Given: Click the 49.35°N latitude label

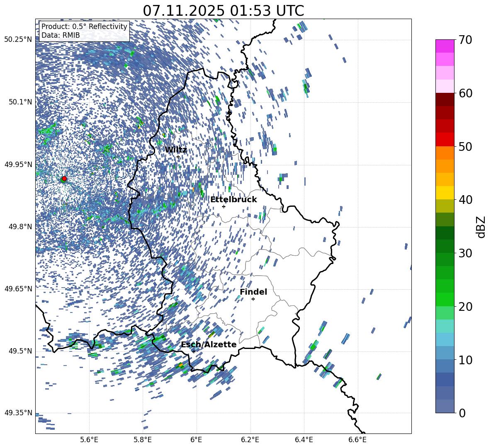Looking at the screenshot, I should (x=18, y=413).
